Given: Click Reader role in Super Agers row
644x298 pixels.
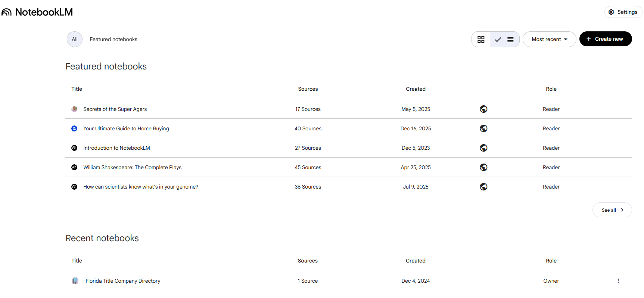Looking at the screenshot, I should (551, 109).
